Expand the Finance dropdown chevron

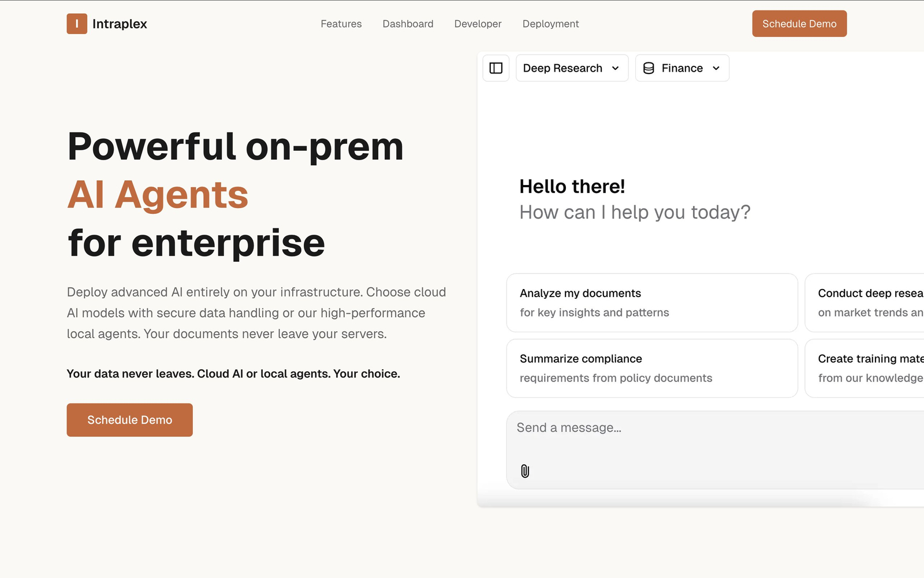pos(716,68)
